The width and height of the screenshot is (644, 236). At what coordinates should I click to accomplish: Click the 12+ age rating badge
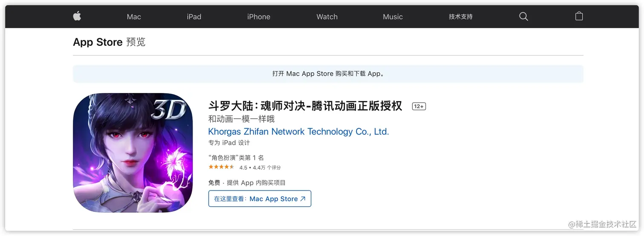419,106
